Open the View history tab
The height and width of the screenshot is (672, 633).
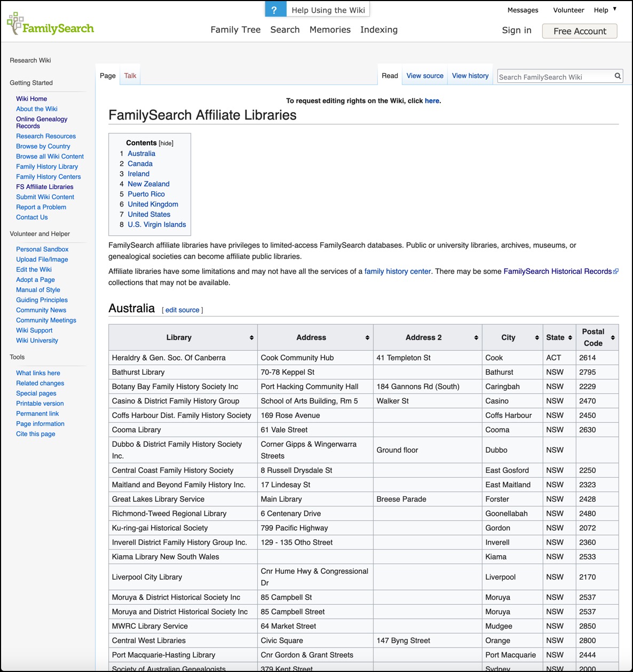click(470, 76)
